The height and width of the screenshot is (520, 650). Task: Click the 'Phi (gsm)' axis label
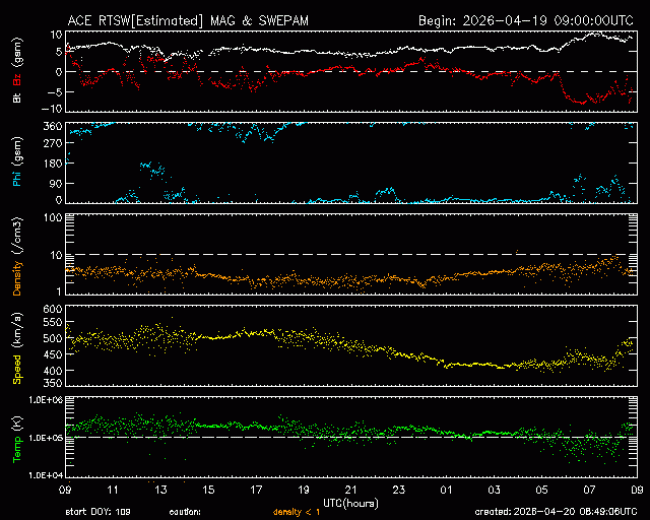tap(17, 162)
